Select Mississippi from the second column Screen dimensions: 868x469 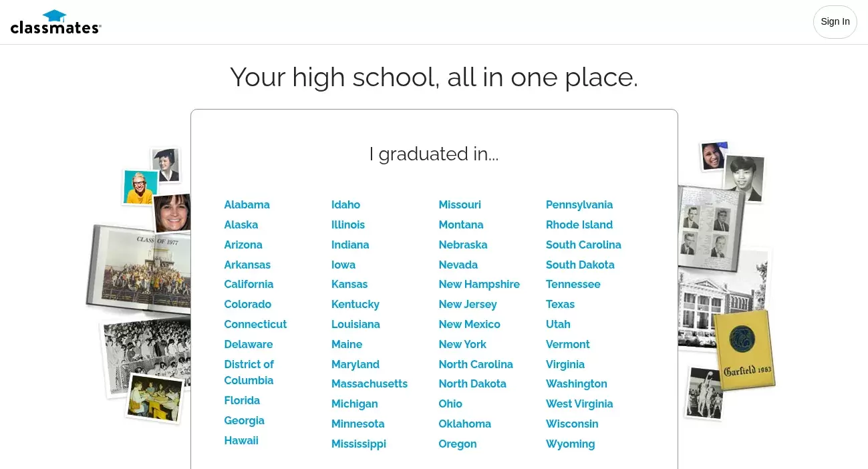pyautogui.click(x=359, y=444)
